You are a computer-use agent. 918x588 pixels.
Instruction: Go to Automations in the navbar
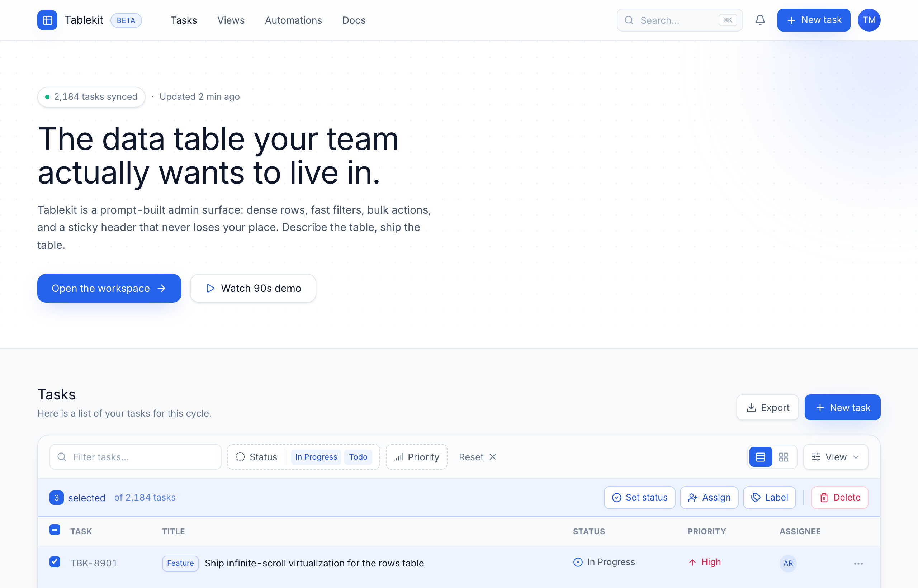click(293, 20)
